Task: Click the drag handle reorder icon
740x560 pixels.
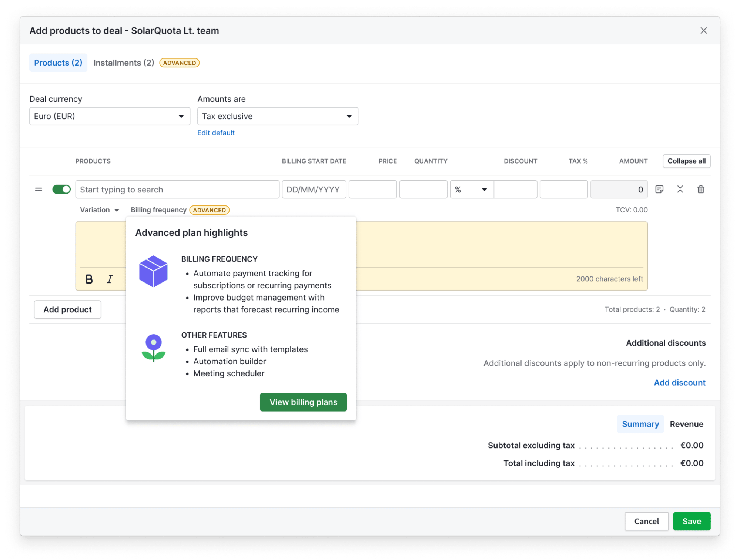Action: pos(39,190)
